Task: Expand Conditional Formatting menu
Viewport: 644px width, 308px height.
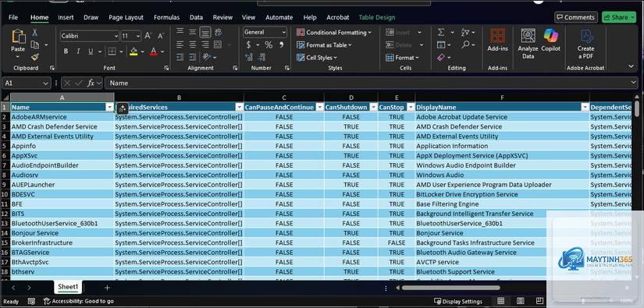Action: point(334,33)
